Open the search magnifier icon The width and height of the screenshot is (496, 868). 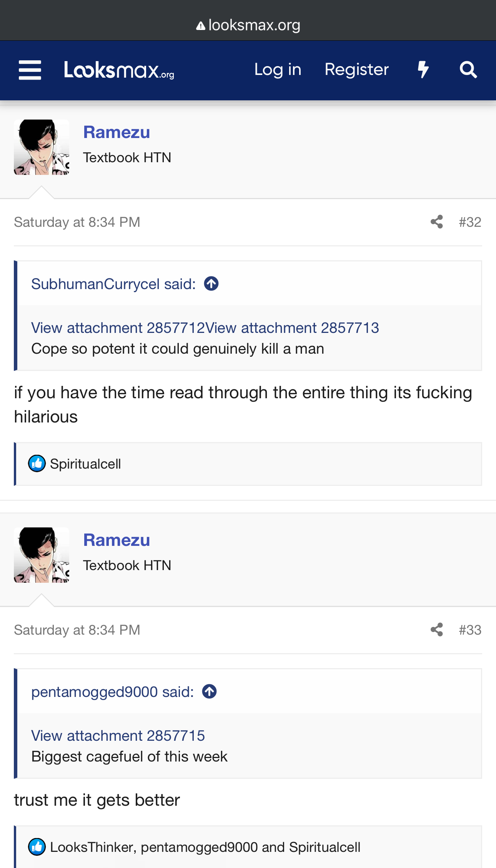point(468,70)
